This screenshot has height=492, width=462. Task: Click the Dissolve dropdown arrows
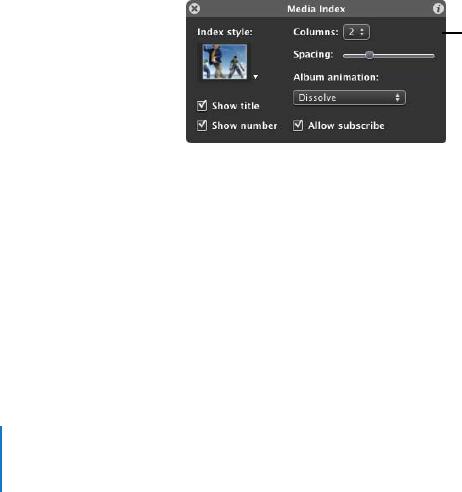pos(397,98)
